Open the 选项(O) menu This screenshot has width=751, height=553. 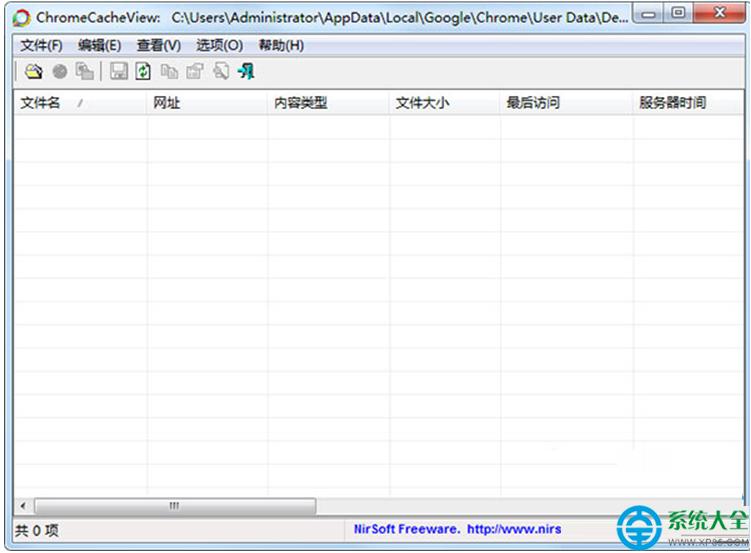point(219,45)
